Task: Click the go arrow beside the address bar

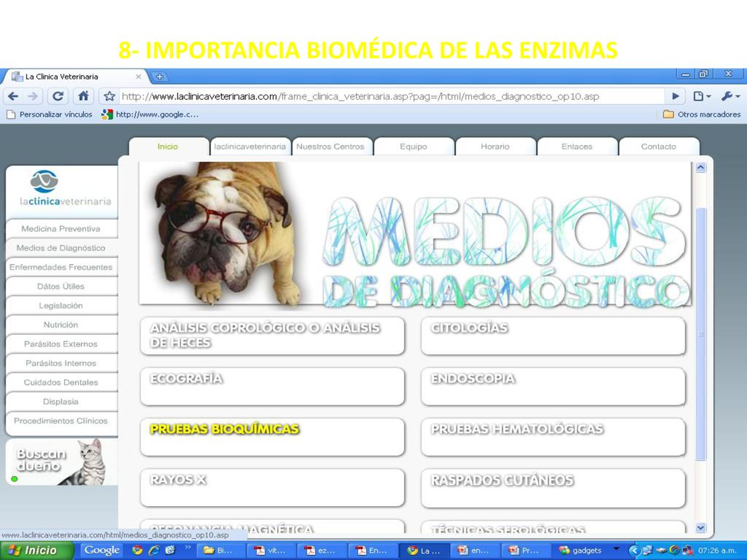Action: pos(676,96)
